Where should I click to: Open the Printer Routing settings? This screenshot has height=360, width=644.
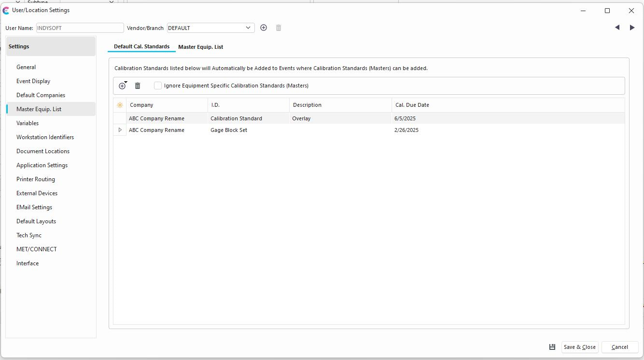36,179
